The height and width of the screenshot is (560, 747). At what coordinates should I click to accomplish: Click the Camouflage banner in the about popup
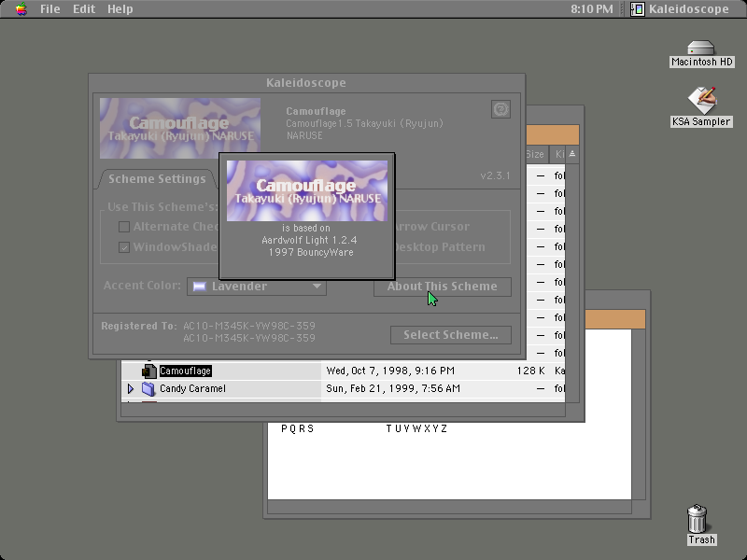click(307, 191)
